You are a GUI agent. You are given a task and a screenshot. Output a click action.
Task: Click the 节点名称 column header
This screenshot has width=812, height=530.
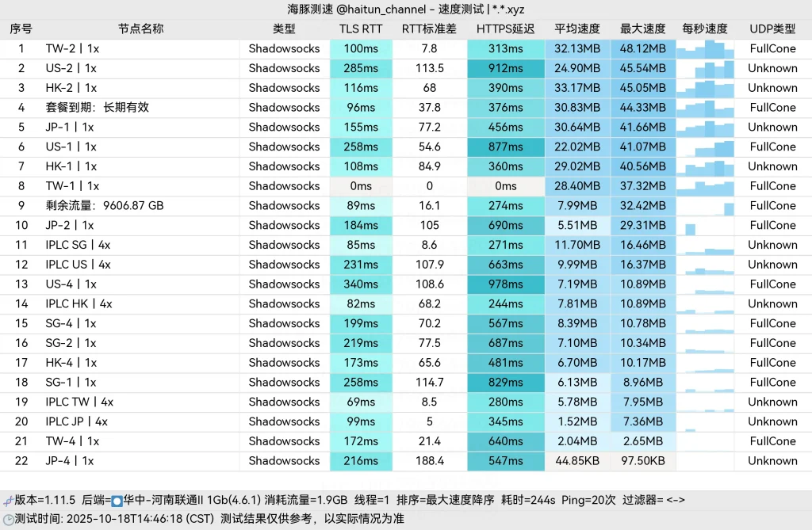pos(141,29)
